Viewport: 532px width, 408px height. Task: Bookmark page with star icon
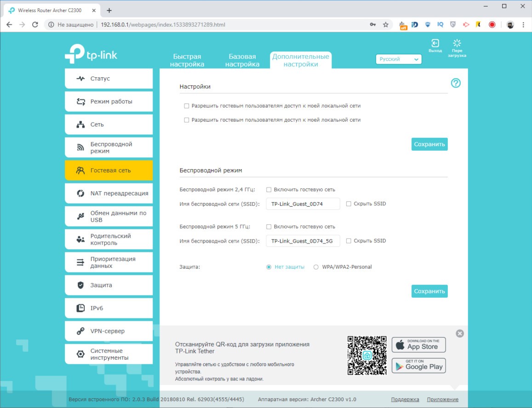point(386,25)
